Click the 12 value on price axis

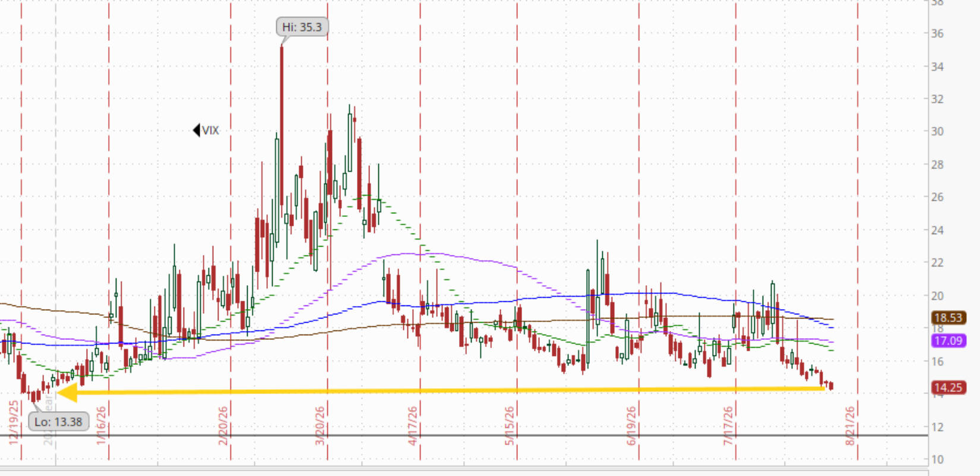tap(937, 427)
